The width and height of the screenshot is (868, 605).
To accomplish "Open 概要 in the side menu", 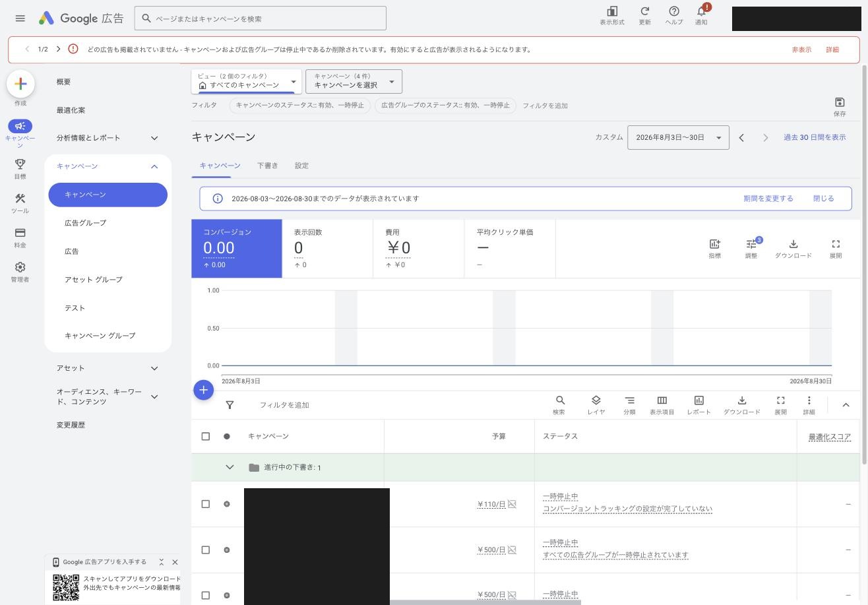I will tap(63, 82).
